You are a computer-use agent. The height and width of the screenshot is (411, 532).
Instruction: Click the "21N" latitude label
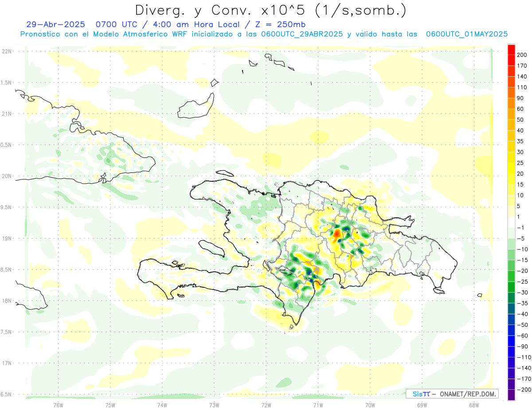(6, 114)
